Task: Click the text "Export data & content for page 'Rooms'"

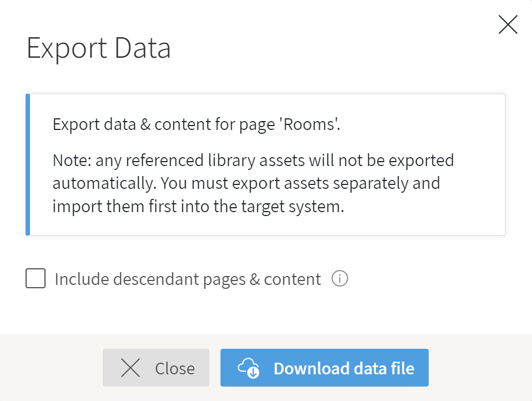Action: coord(197,124)
